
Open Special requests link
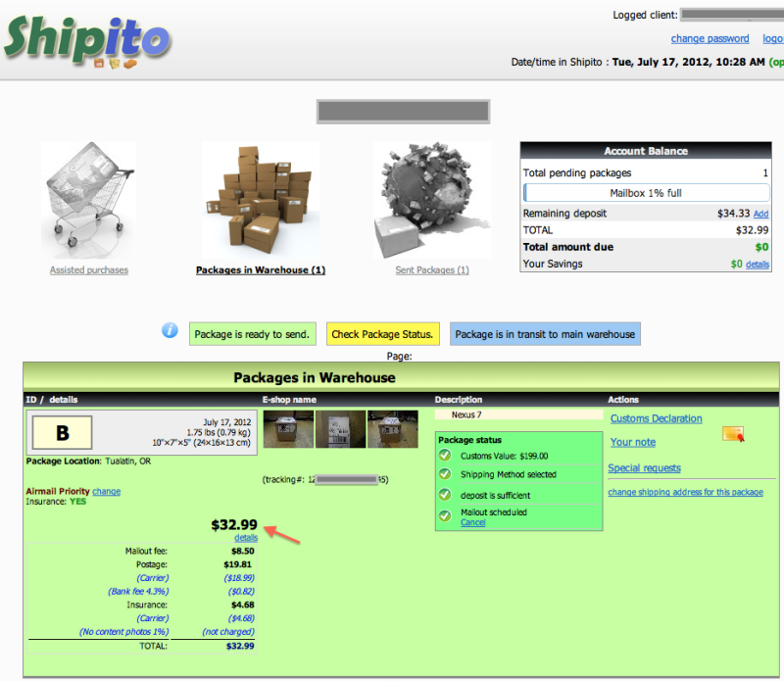pos(644,468)
